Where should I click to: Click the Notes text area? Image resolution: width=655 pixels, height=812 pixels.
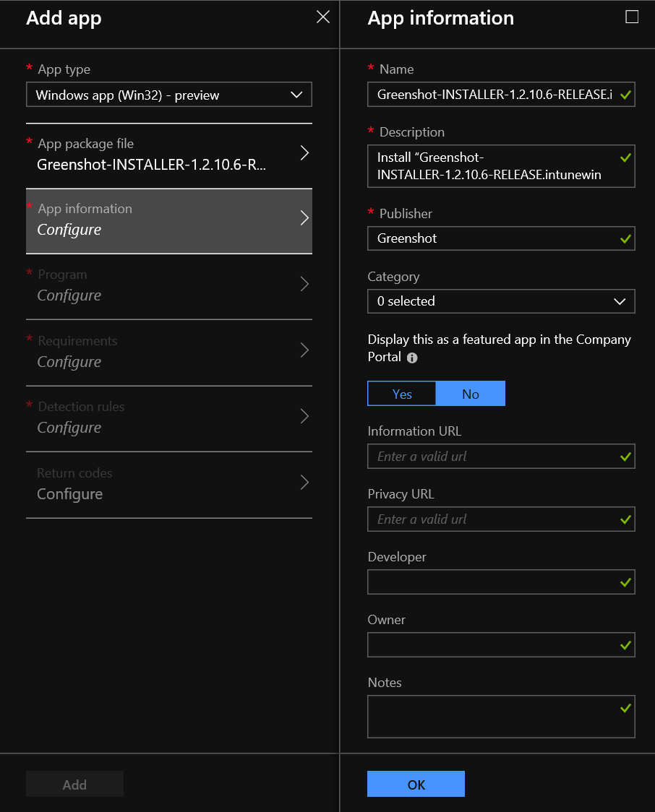501,717
